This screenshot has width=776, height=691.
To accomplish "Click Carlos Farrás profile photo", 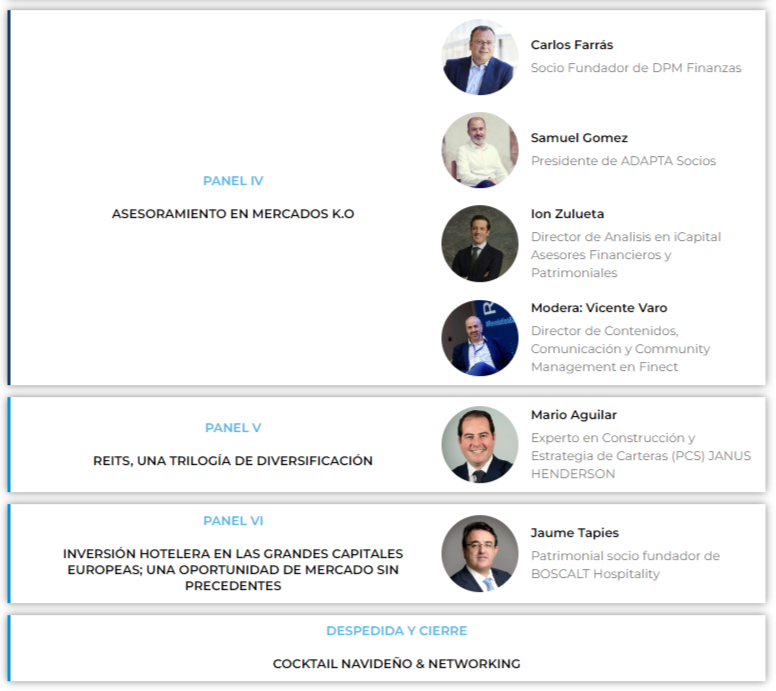I will [x=480, y=57].
